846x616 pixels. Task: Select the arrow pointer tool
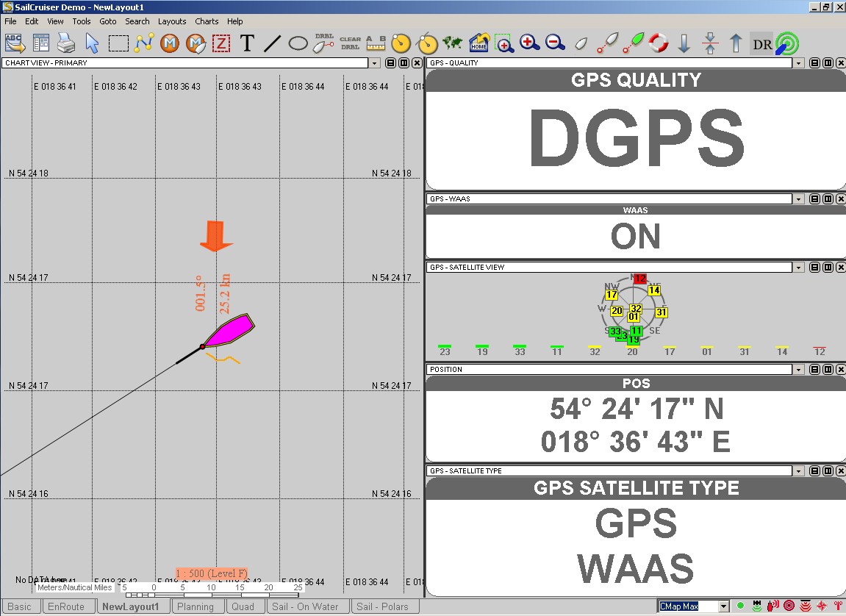coord(92,43)
